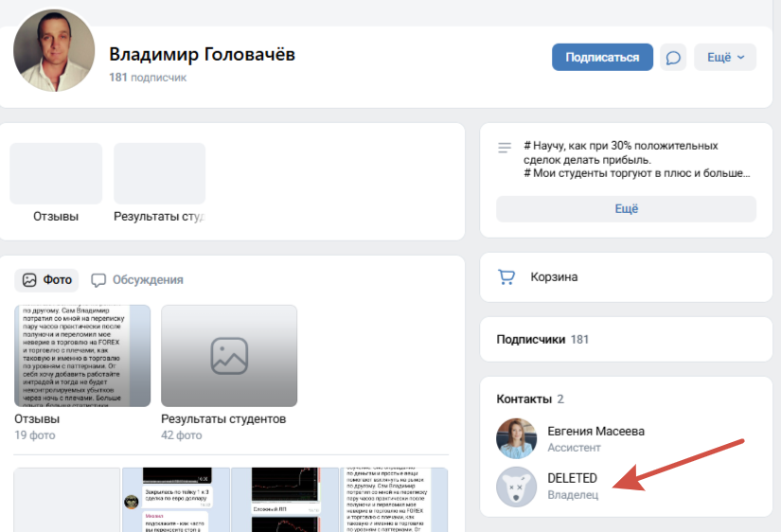
Task: Expand description with the Ещё button
Action: [x=626, y=208]
